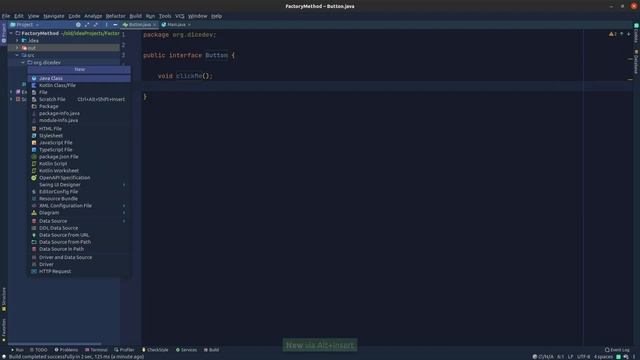The height and width of the screenshot is (360, 640).
Task: Click the locate/select opened file icon
Action: pyautogui.click(x=78, y=24)
